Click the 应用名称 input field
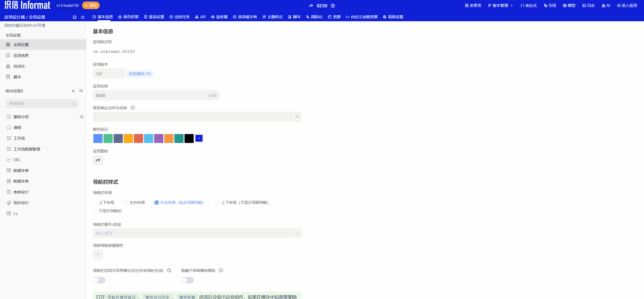Viewport: 644px width, 299px height. tap(152, 95)
